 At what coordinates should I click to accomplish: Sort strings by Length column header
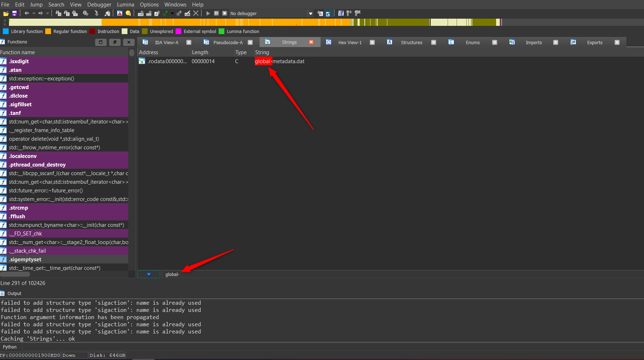tap(212, 52)
